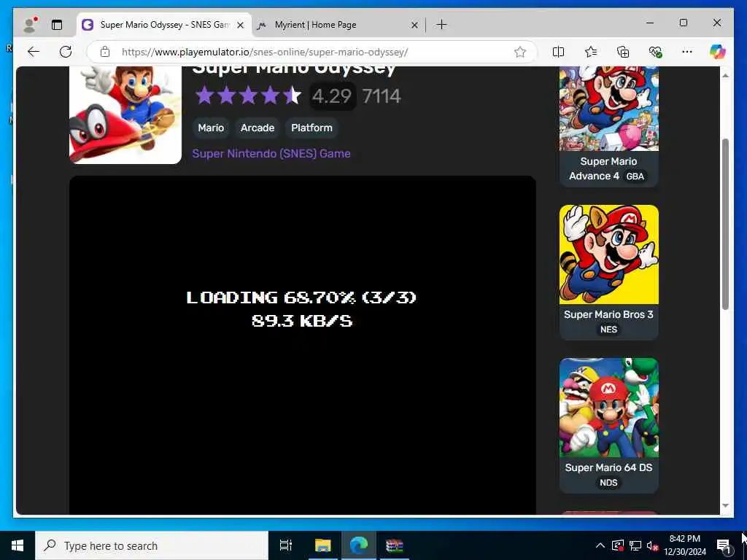
Task: Switch to Myrient Home Page tab
Action: pyautogui.click(x=337, y=25)
